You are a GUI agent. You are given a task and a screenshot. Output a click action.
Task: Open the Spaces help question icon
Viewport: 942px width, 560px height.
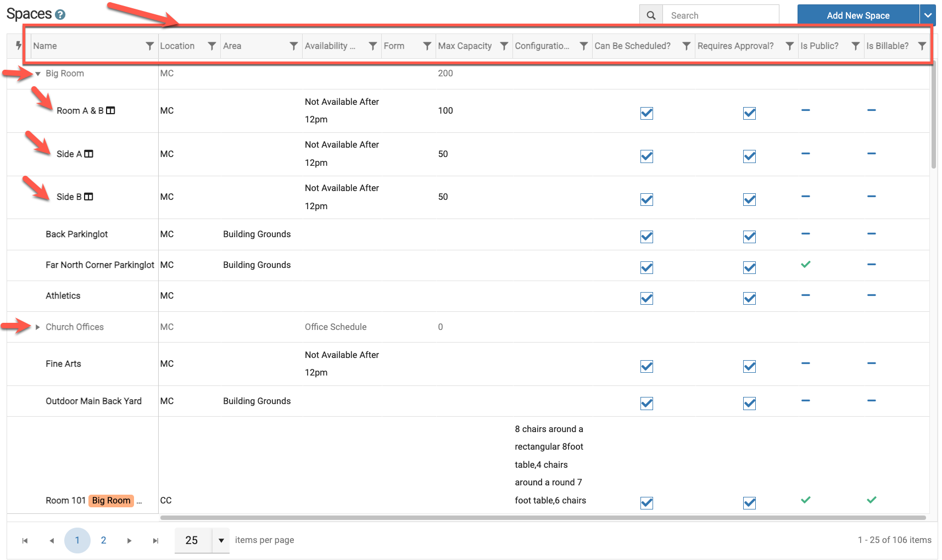(60, 15)
